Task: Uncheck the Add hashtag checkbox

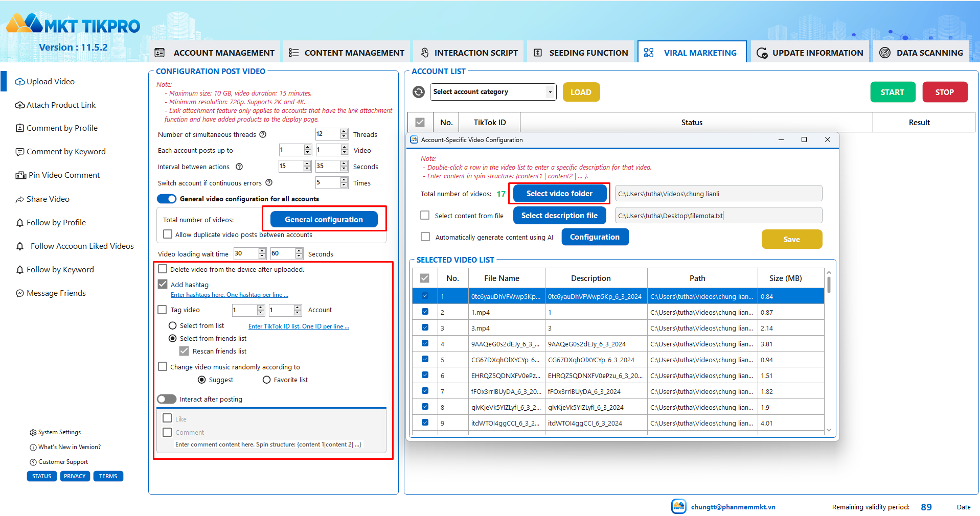Action: point(163,284)
